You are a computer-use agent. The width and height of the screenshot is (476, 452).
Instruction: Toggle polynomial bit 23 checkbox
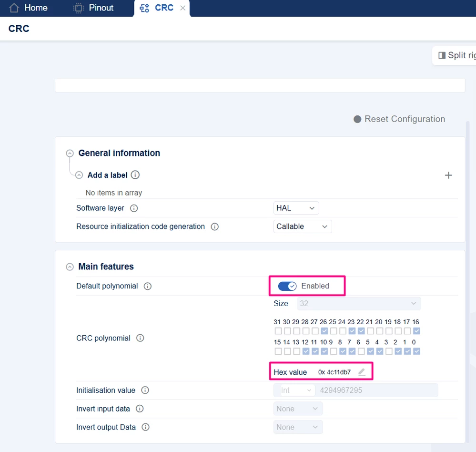click(352, 331)
